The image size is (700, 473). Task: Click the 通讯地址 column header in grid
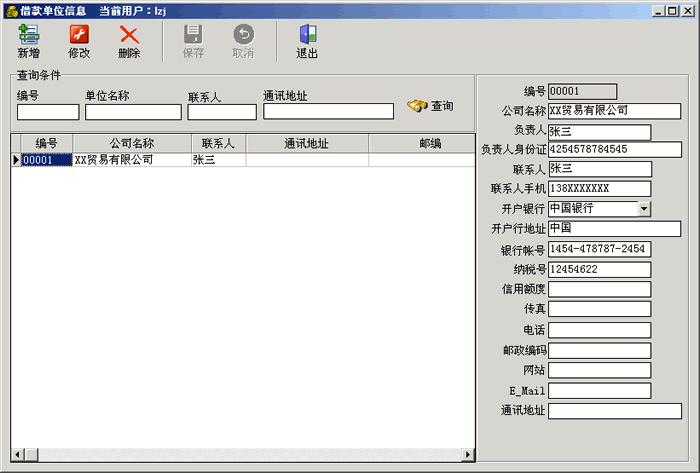[307, 144]
